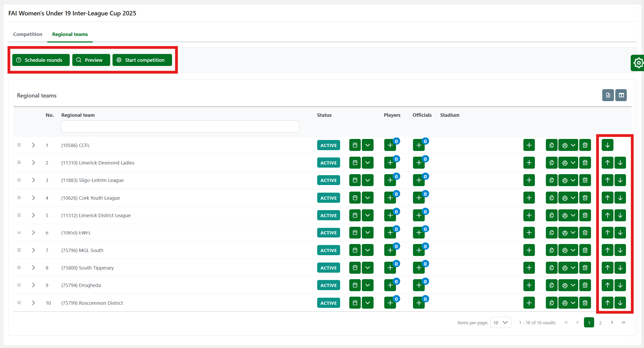The width and height of the screenshot is (644, 348).
Task: Move Sligo-Leitrim League up one position
Action: coord(607,180)
